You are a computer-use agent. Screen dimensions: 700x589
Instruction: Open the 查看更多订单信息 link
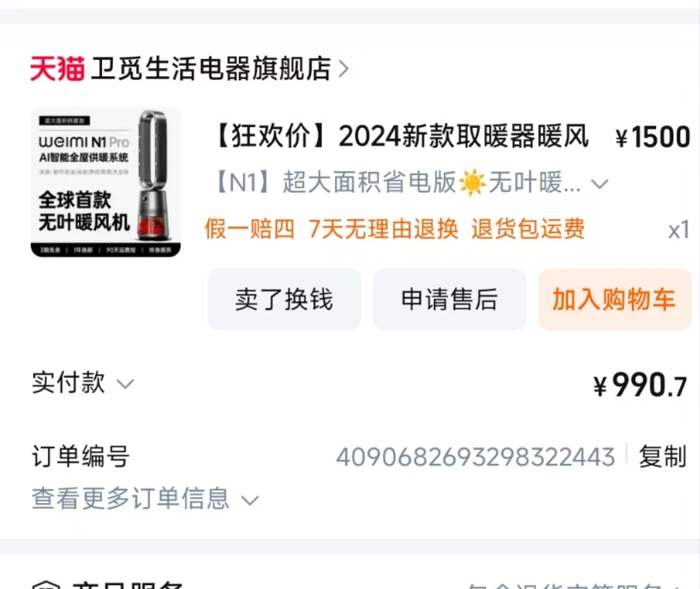130,498
